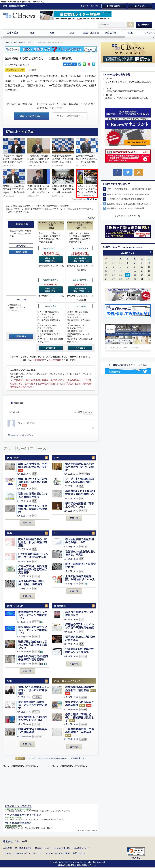Add article to スクラップブック
Viewport: 155px width, 868px height.
tap(15, 70)
